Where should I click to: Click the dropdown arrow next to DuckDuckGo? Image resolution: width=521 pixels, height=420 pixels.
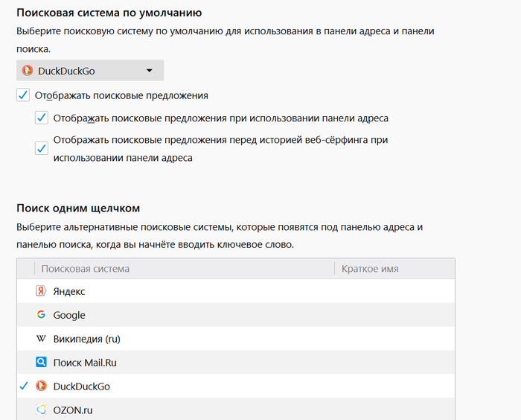pos(150,71)
